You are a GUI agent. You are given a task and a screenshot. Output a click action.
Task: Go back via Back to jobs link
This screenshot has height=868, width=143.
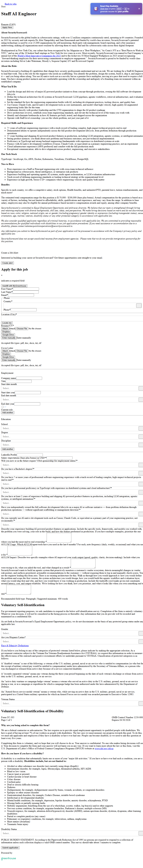[x=10, y=4]
